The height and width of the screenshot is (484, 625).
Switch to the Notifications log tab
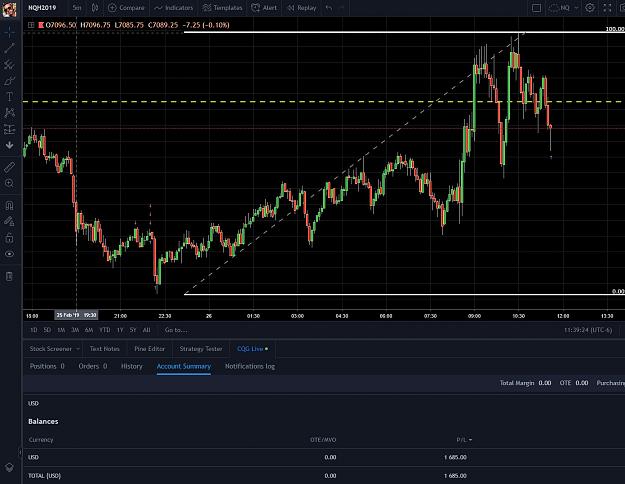pos(250,366)
